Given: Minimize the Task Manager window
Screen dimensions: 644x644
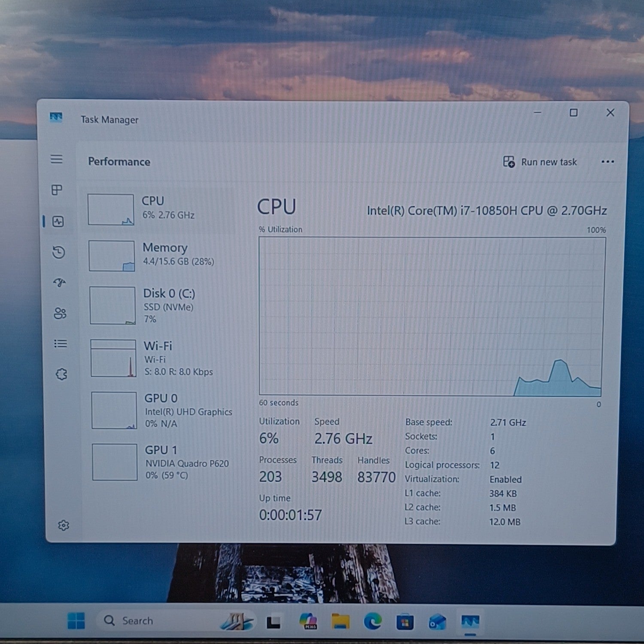Looking at the screenshot, I should (537, 112).
